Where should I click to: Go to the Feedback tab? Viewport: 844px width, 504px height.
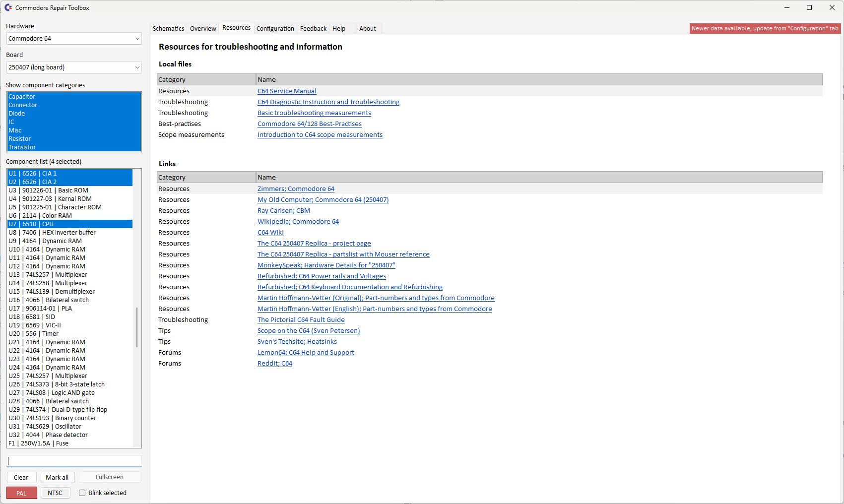pyautogui.click(x=313, y=29)
